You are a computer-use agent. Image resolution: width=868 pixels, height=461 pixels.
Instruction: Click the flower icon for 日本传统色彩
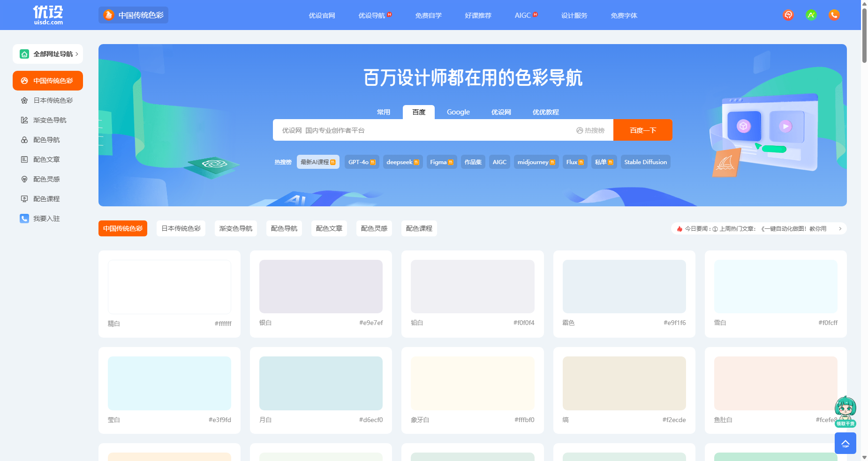pos(24,100)
